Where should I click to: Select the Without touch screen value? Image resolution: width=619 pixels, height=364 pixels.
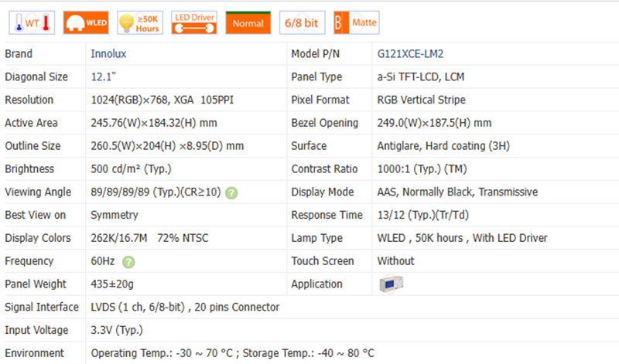396,261
